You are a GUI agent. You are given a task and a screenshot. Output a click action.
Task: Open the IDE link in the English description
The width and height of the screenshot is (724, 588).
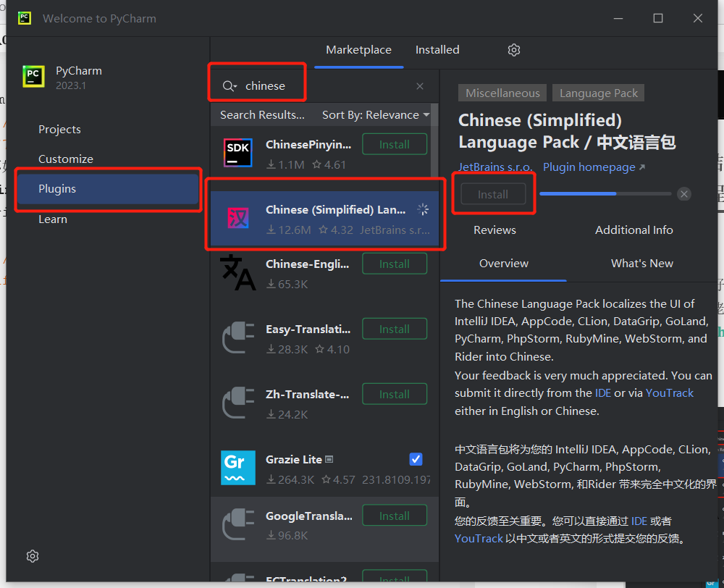(603, 393)
